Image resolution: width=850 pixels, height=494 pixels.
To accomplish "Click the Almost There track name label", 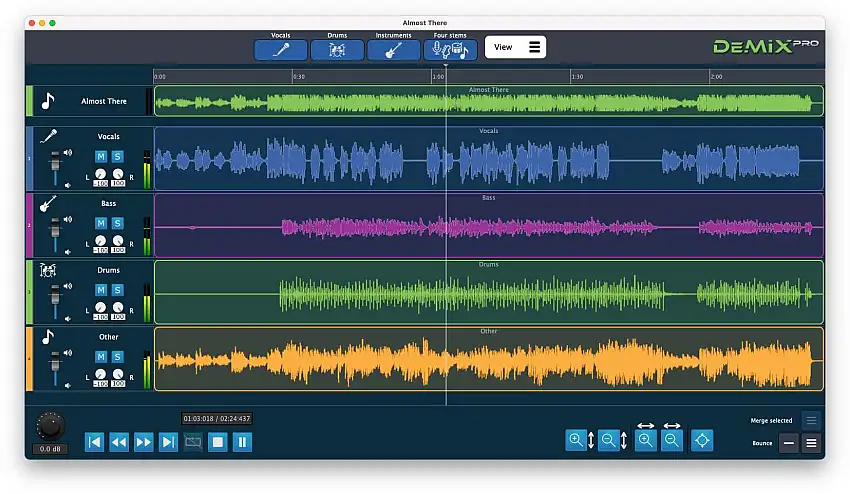I will pos(104,101).
